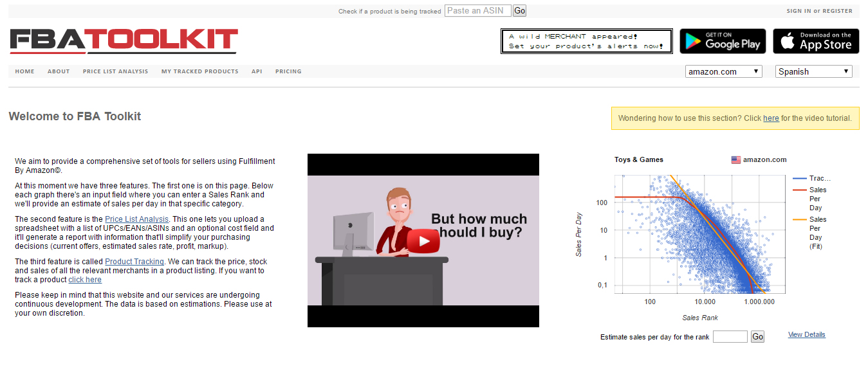This screenshot has height=380, width=868.
Task: Click the amazon.com label above the chart
Action: pyautogui.click(x=764, y=159)
